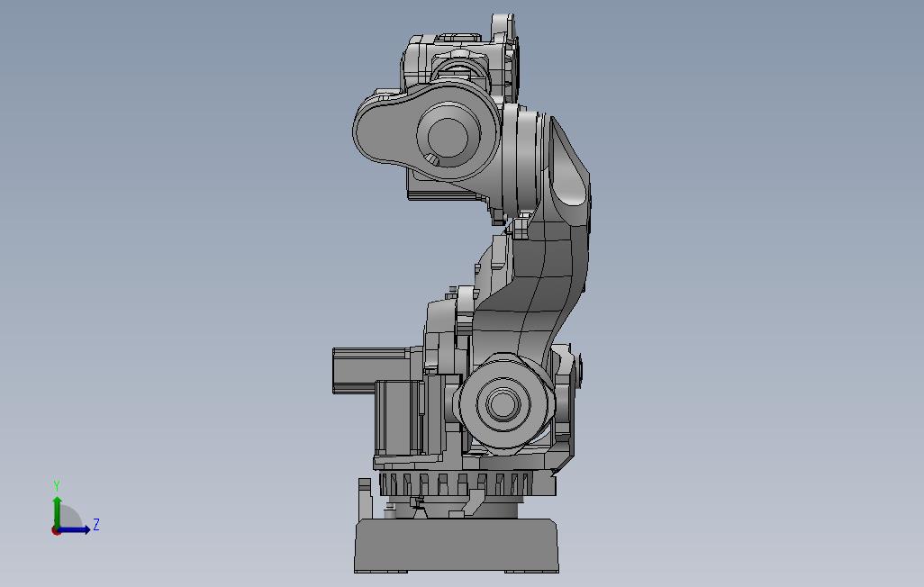Select the large upper elbow joint hub
This screenshot has width=924, height=587.
448,136
